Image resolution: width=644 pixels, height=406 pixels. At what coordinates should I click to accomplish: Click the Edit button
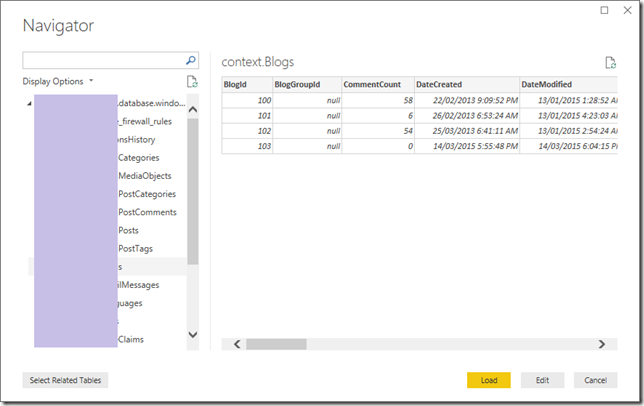pos(542,380)
